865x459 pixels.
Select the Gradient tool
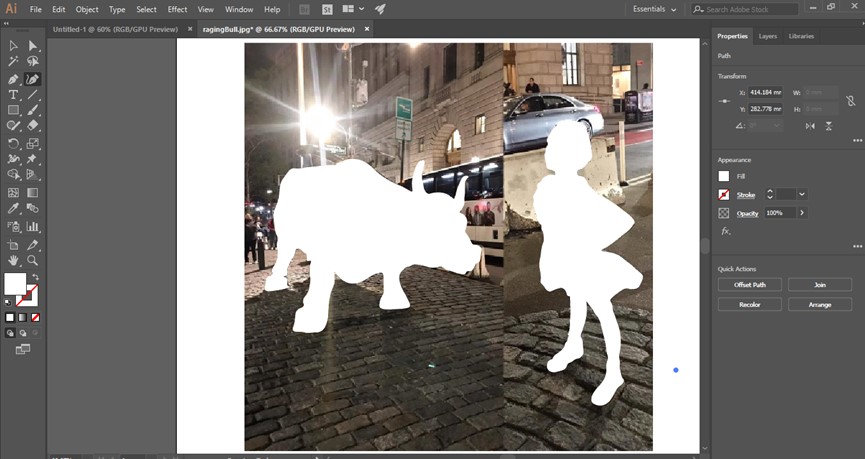[33, 193]
